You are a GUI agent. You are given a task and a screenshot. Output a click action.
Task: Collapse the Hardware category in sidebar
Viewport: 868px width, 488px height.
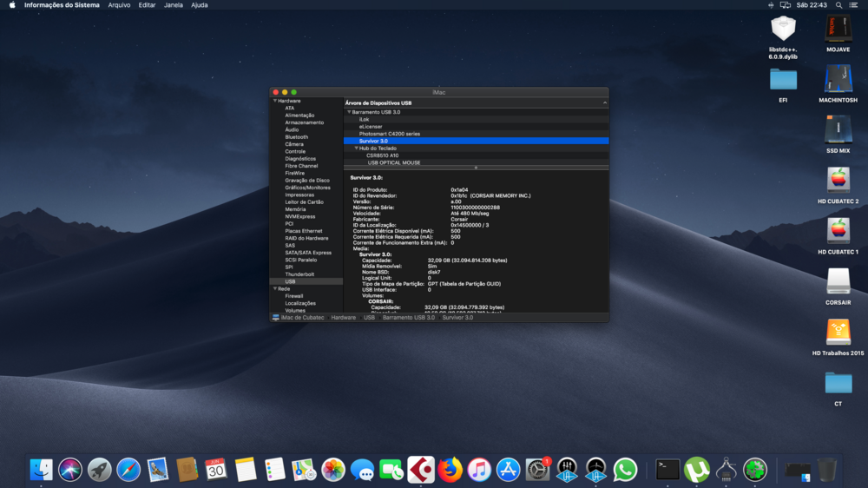pyautogui.click(x=274, y=101)
